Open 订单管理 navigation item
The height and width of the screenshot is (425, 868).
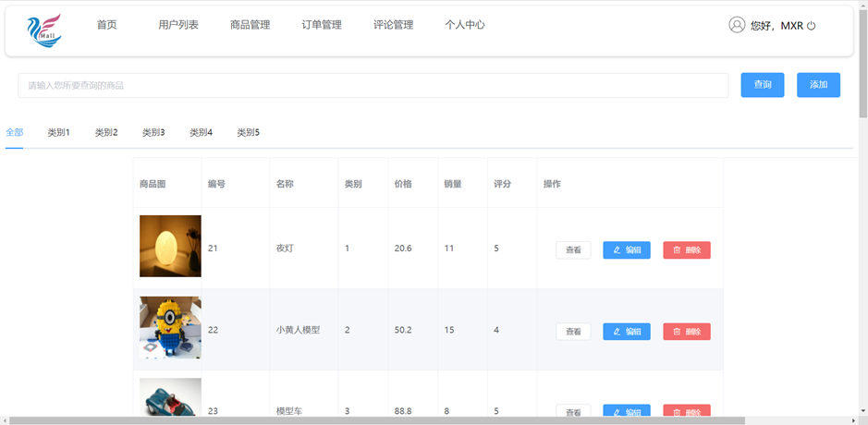pos(322,25)
